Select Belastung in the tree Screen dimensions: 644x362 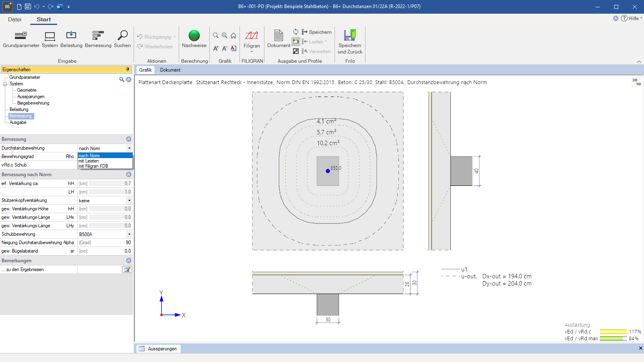tap(19, 109)
